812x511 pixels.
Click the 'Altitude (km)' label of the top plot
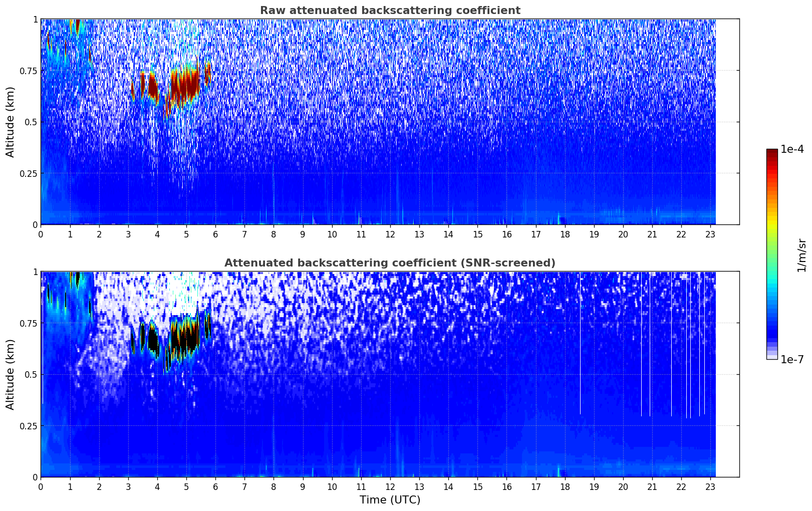click(11, 122)
